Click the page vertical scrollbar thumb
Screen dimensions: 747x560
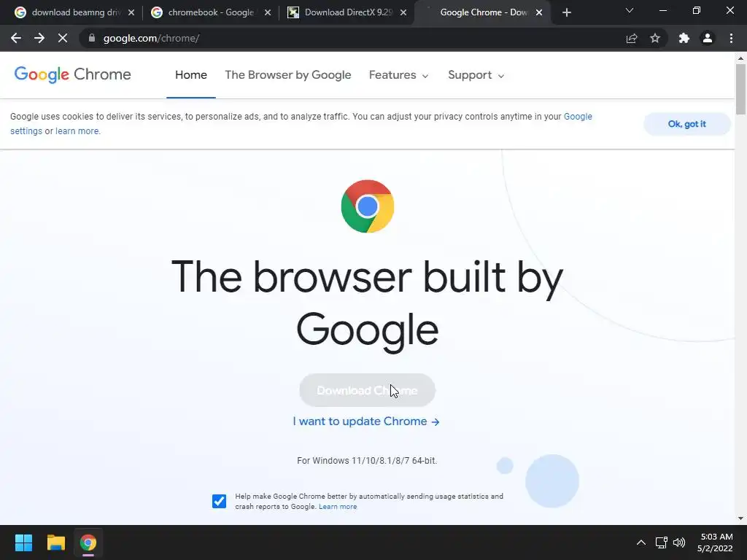pos(740,89)
